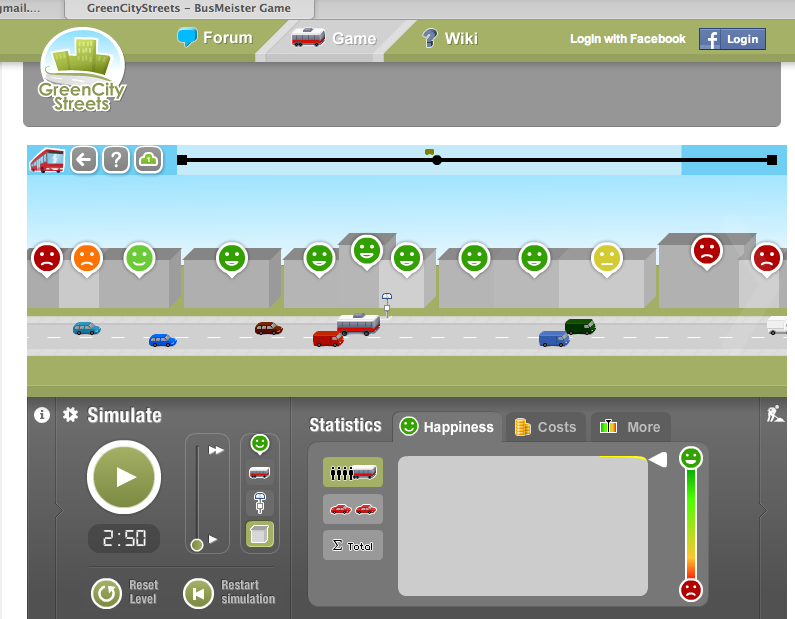Click the dark green van on road
Image resolution: width=795 pixels, height=619 pixels.
click(580, 326)
